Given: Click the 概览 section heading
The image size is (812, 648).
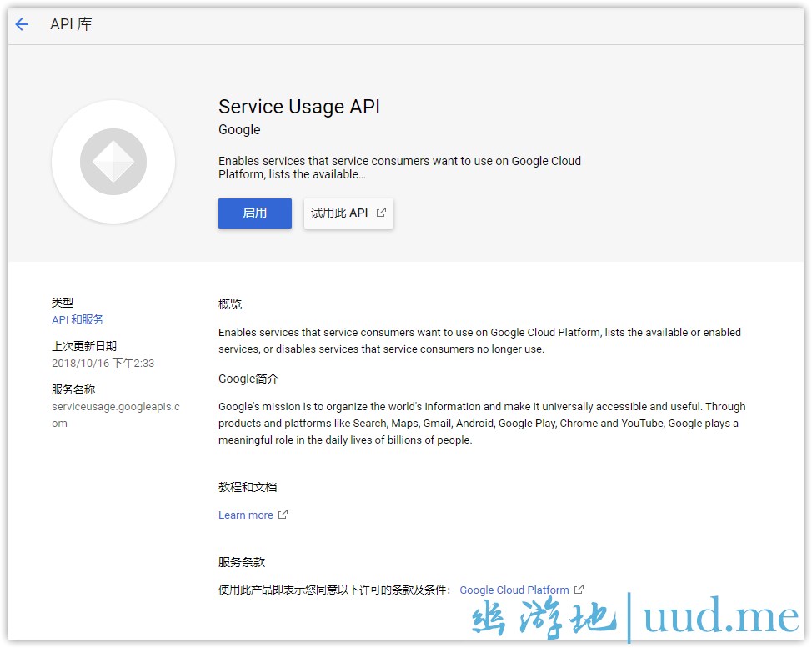Looking at the screenshot, I should 230,304.
